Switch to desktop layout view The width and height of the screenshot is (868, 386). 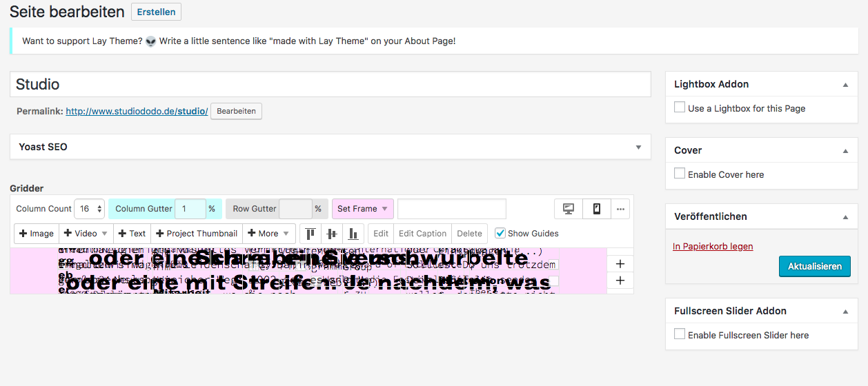(569, 209)
